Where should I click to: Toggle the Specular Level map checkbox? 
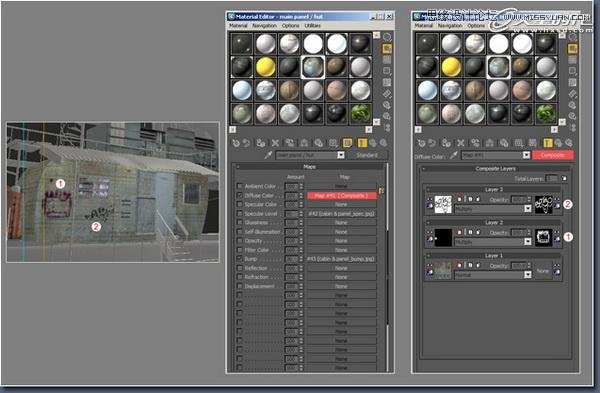pyautogui.click(x=240, y=214)
